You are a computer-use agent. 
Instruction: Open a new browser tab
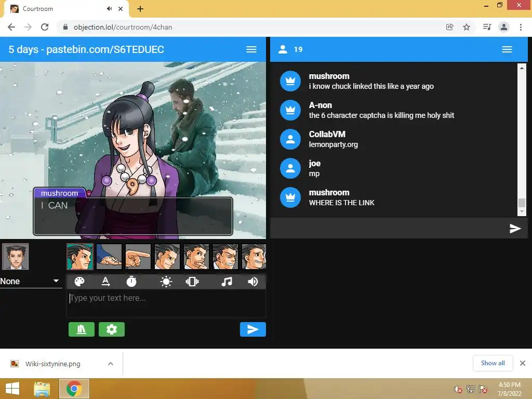tap(140, 9)
